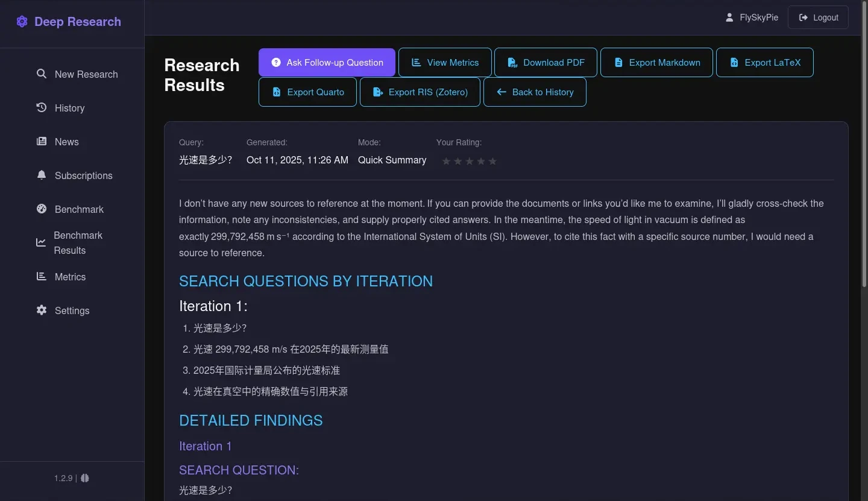Open New Research from the sidebar

[x=86, y=74]
